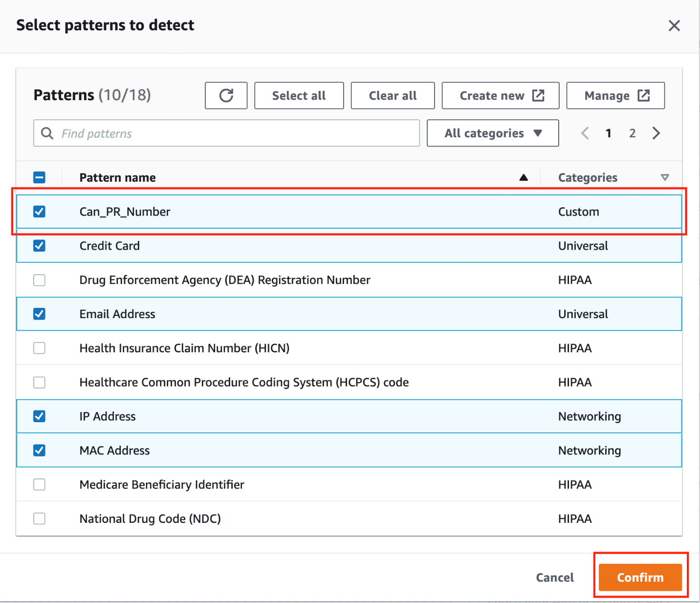Image resolution: width=700 pixels, height=603 pixels.
Task: Go to the previous page of patterns
Action: [x=585, y=133]
